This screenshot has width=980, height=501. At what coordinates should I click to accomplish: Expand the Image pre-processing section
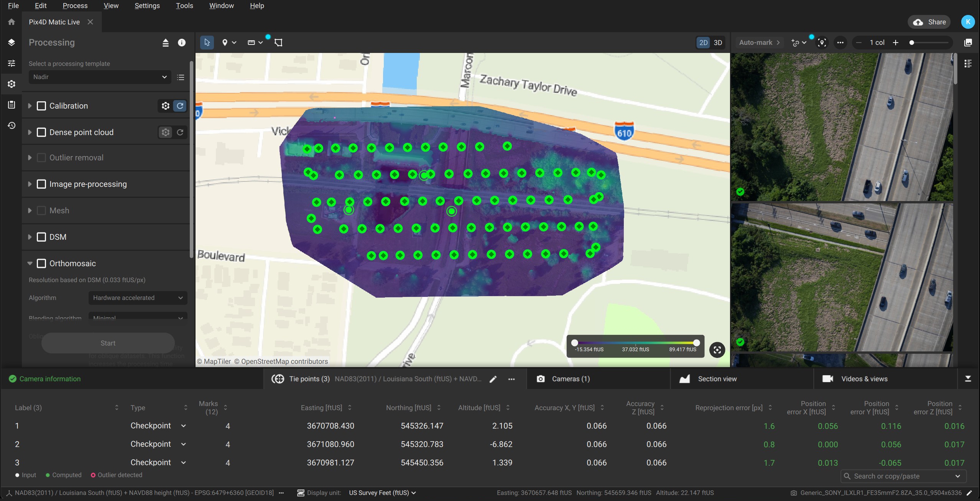[x=30, y=184]
